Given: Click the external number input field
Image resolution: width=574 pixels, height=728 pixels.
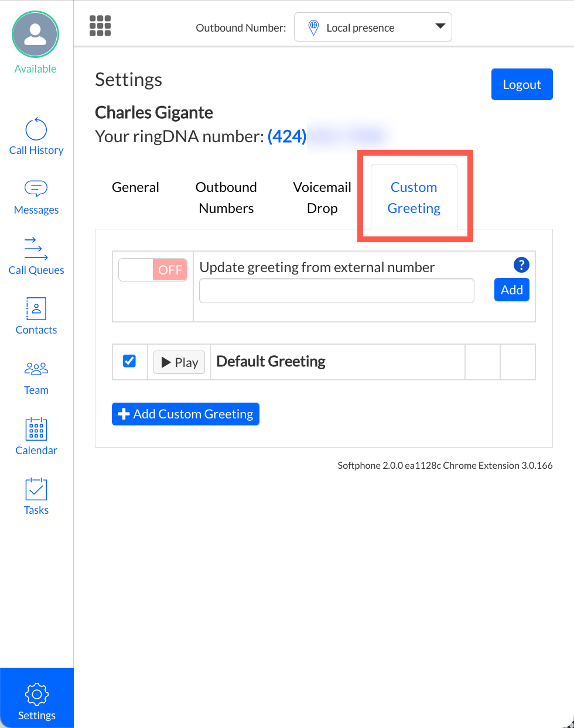Looking at the screenshot, I should (x=336, y=291).
